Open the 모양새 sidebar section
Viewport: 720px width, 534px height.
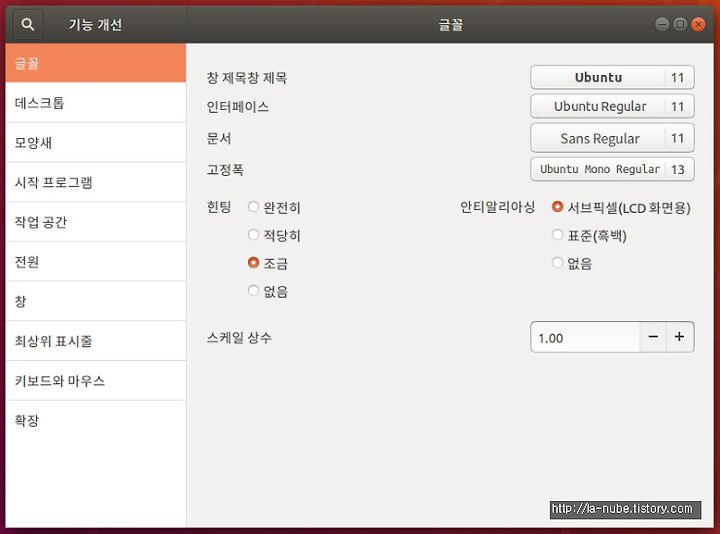(x=96, y=142)
